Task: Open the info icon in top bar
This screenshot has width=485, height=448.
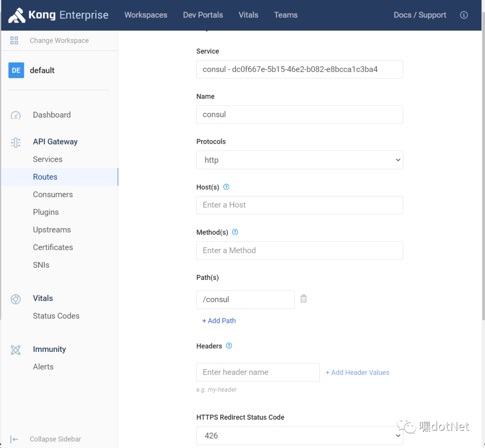Action: tap(463, 15)
